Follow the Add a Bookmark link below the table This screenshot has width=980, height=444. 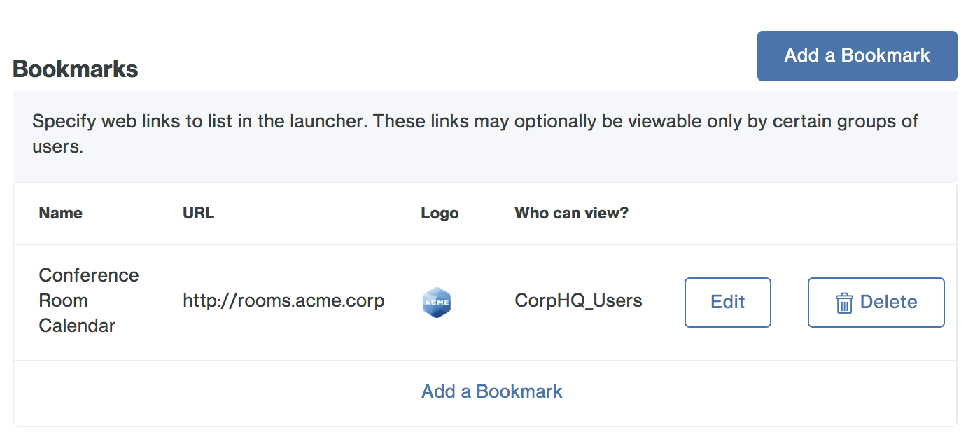[x=491, y=391]
